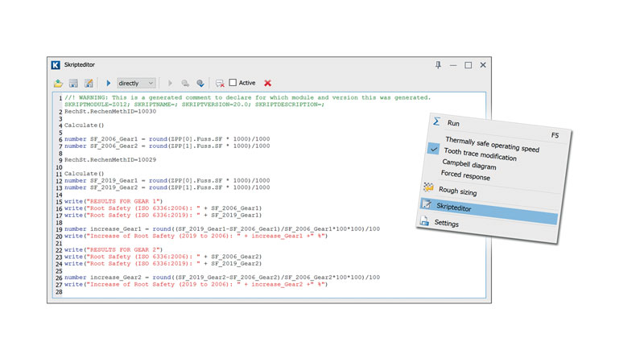Click the KISSsoft K logo in the title bar
The width and height of the screenshot is (644, 362).
pos(56,65)
